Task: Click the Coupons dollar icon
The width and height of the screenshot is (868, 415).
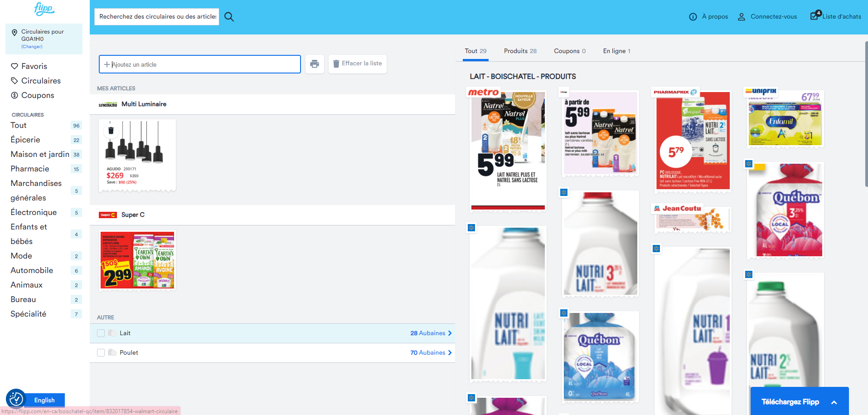Action: 15,95
